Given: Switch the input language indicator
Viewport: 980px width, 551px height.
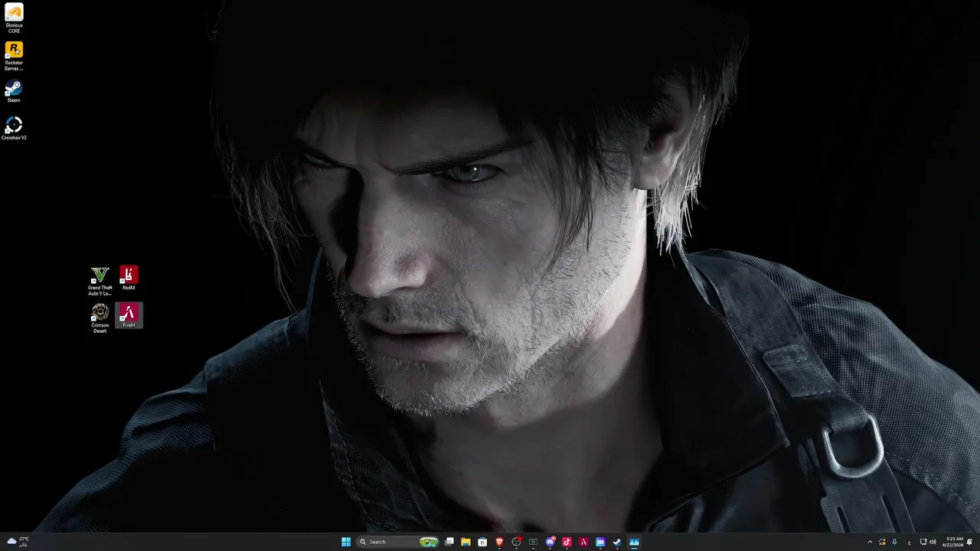Looking at the screenshot, I should pos(909,542).
